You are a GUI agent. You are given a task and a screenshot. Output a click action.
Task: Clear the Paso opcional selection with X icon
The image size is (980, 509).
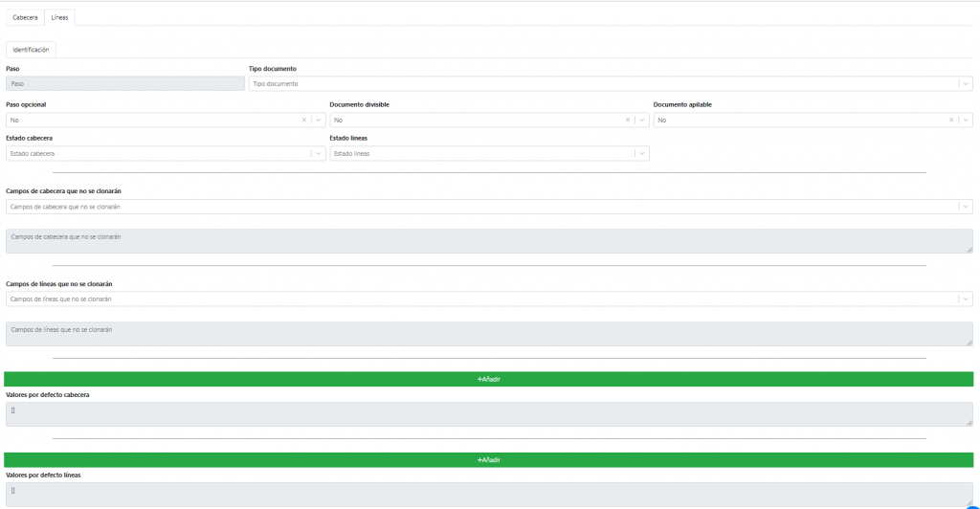[x=304, y=121]
